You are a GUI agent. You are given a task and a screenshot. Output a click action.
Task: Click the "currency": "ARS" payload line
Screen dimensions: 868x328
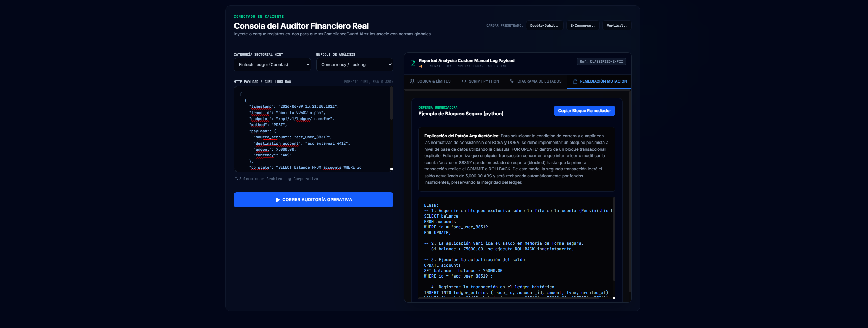pyautogui.click(x=272, y=155)
